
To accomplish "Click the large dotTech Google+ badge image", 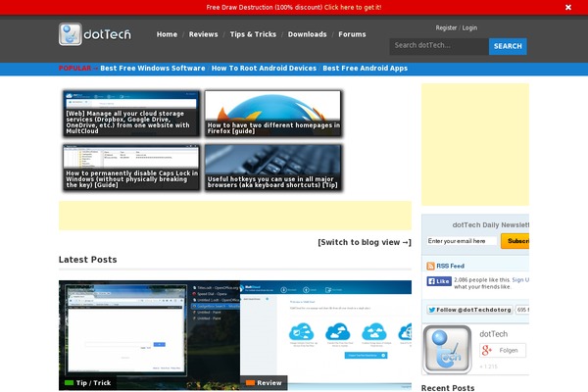I will coord(447,350).
